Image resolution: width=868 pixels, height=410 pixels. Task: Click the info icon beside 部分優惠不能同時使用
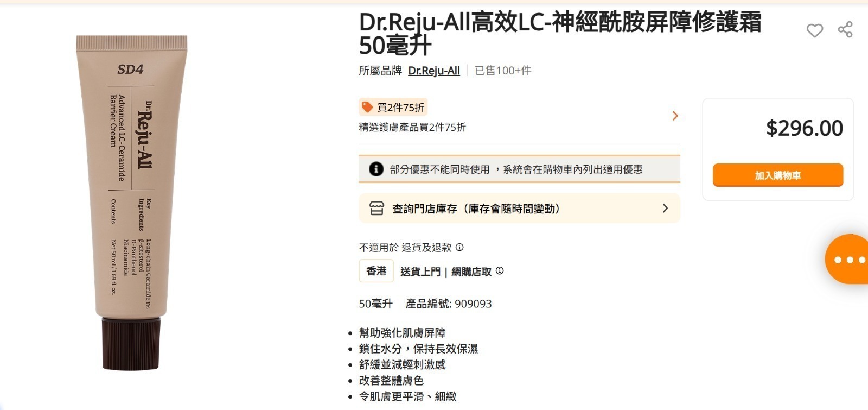376,169
